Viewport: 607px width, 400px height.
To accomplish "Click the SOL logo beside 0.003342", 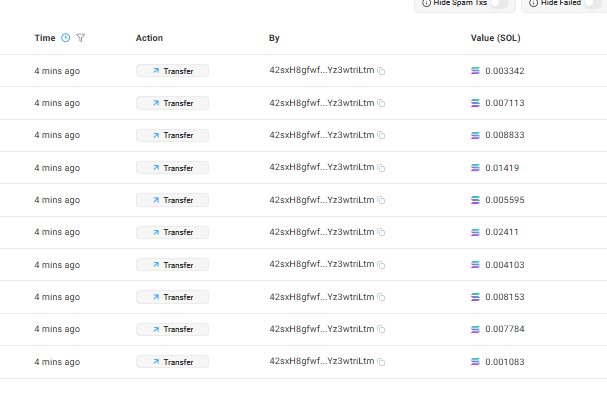I will (475, 70).
